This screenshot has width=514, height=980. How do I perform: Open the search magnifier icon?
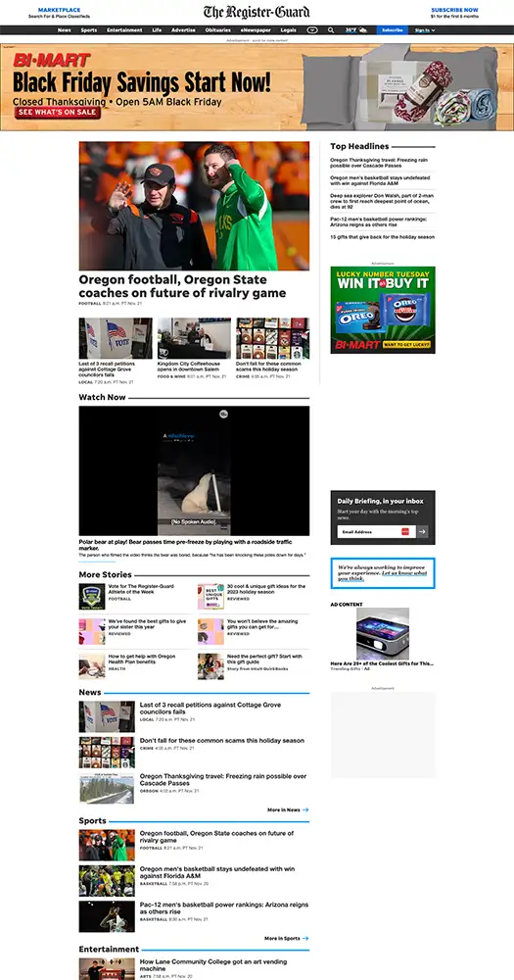[x=330, y=30]
